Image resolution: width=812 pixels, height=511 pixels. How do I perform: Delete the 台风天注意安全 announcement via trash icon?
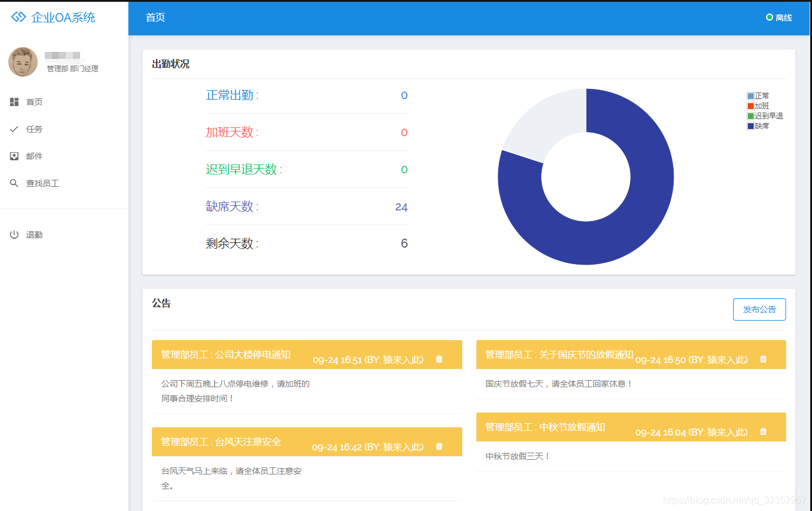[439, 446]
